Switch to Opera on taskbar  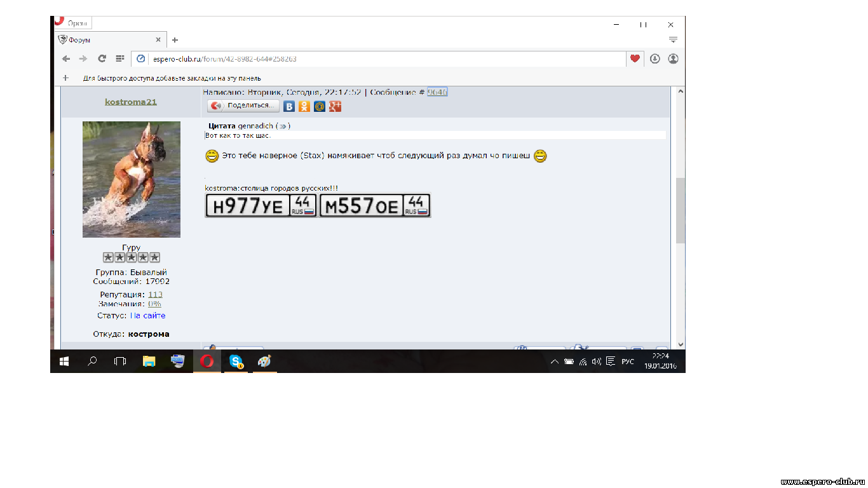click(207, 361)
